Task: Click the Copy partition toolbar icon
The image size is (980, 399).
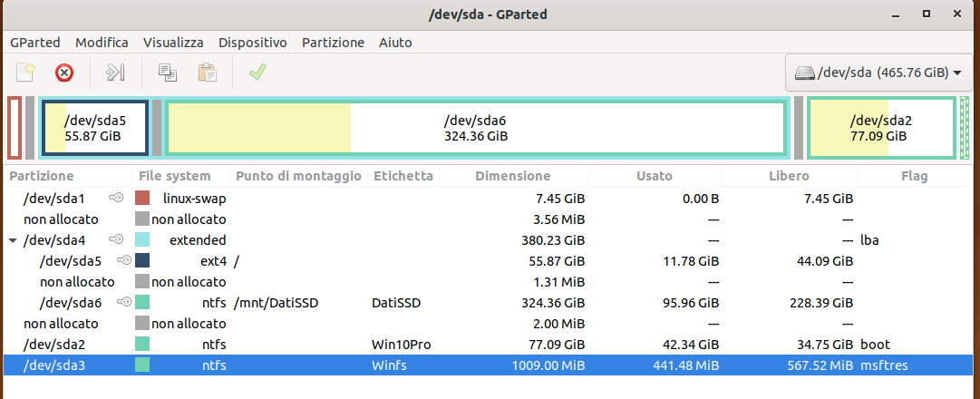Action: click(168, 73)
